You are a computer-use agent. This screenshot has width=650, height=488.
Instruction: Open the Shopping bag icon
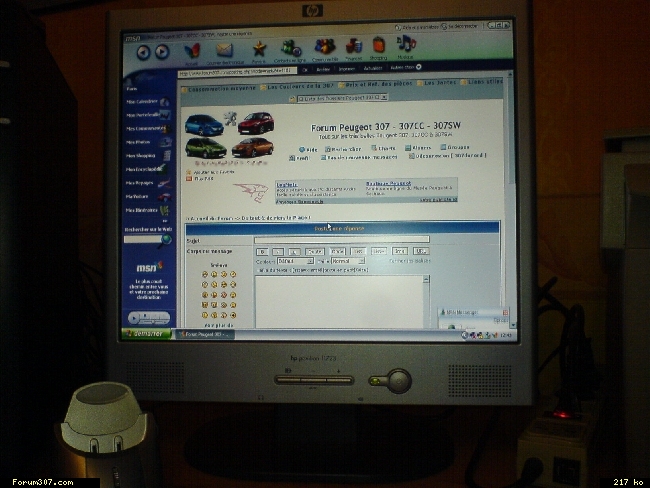pyautogui.click(x=378, y=45)
